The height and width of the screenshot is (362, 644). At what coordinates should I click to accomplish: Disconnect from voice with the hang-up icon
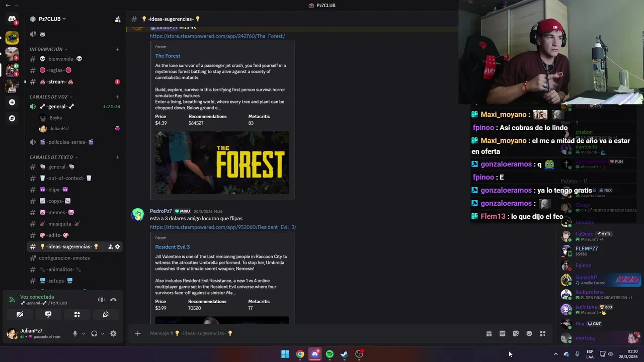tap(113, 300)
